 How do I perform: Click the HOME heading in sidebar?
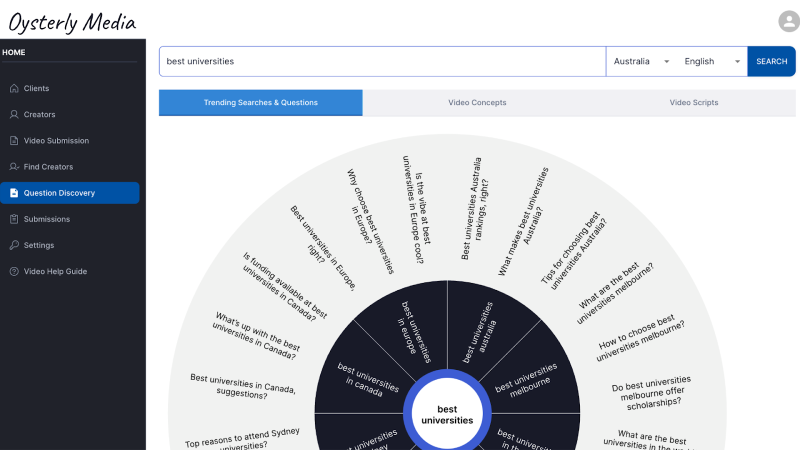click(14, 52)
